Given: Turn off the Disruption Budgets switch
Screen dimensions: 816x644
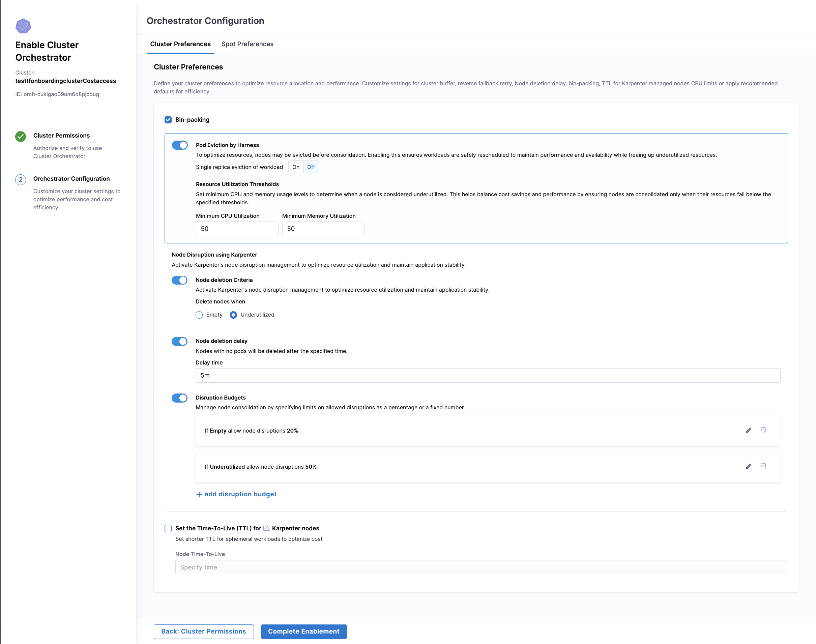Looking at the screenshot, I should point(179,398).
